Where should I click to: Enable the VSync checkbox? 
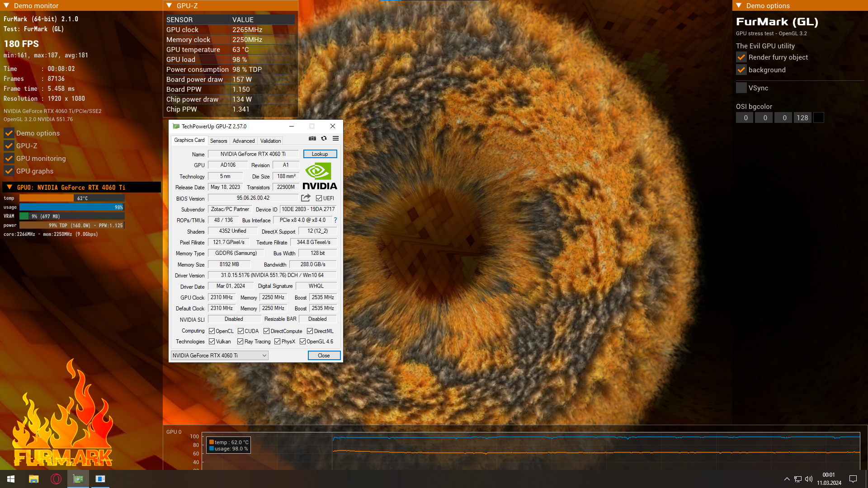pyautogui.click(x=741, y=88)
